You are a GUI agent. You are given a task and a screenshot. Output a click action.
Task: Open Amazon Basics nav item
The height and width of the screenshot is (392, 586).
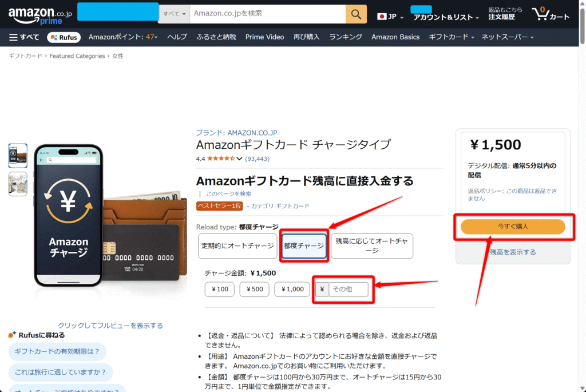[395, 37]
